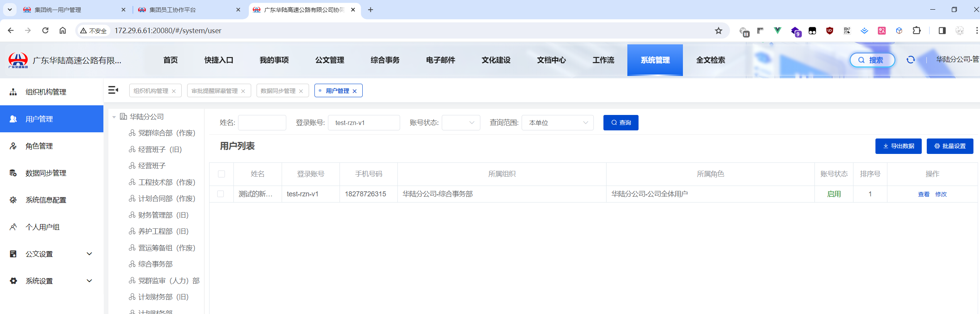Open the 账号状态 dropdown
The height and width of the screenshot is (314, 980).
pyautogui.click(x=461, y=123)
